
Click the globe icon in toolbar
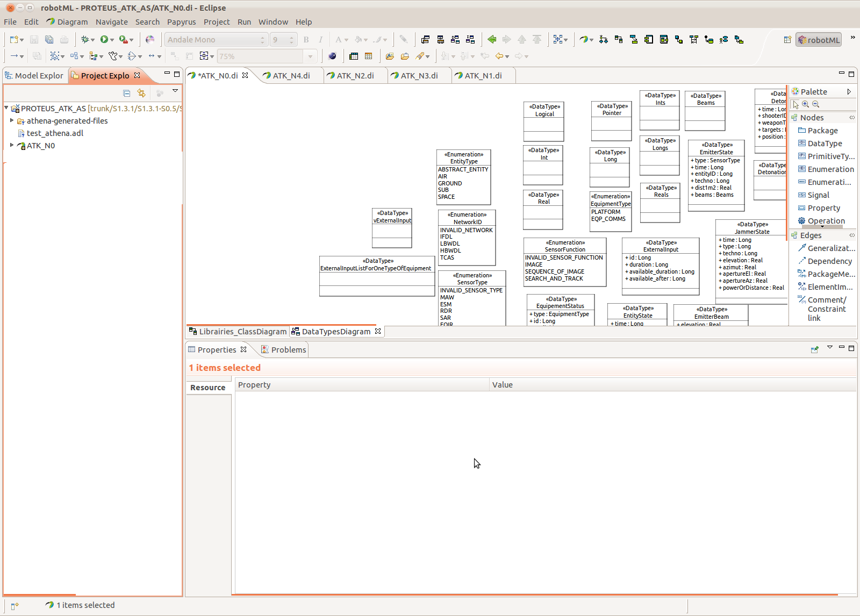tap(332, 56)
